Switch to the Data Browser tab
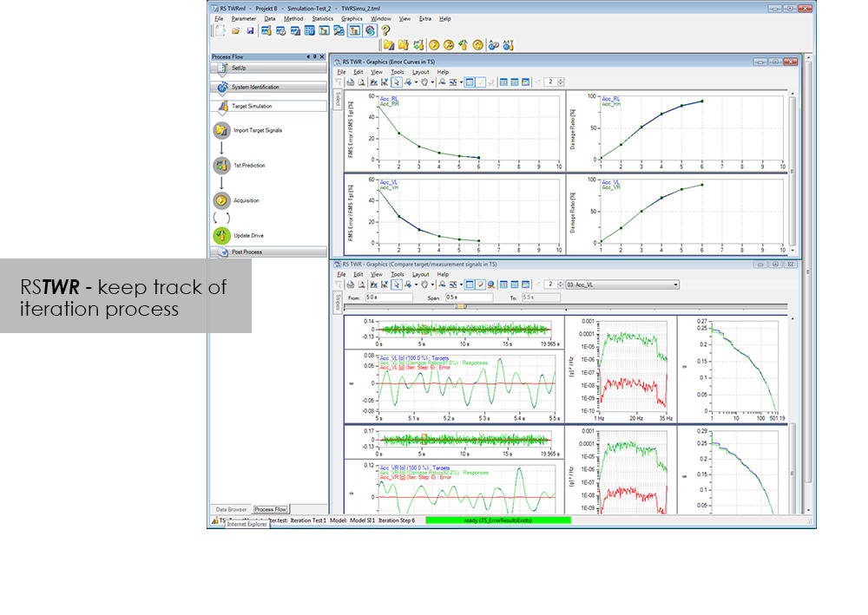This screenshot has width=868, height=615. [231, 509]
